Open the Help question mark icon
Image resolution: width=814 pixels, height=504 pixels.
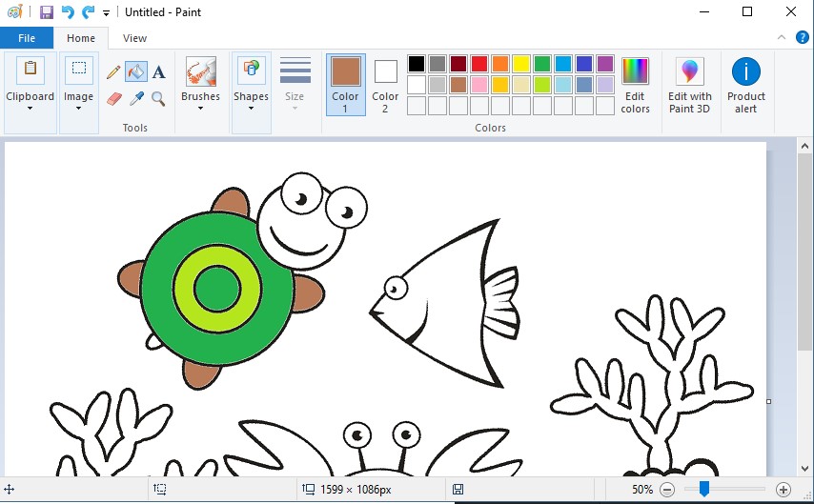click(x=802, y=37)
